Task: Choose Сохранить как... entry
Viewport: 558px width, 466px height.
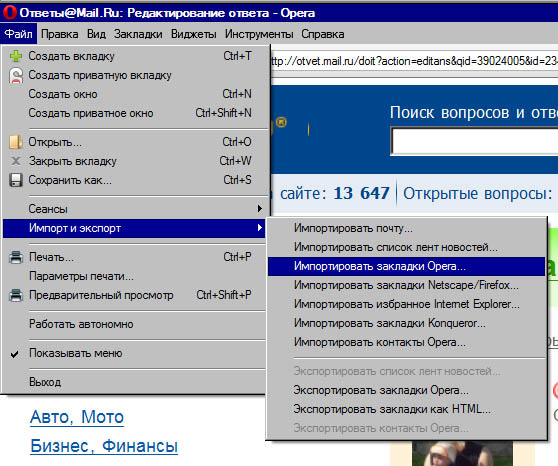Action: pos(134,180)
